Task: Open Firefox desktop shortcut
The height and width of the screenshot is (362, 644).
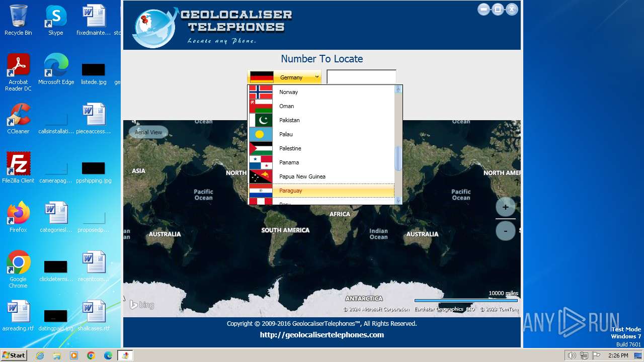Action: [18, 217]
